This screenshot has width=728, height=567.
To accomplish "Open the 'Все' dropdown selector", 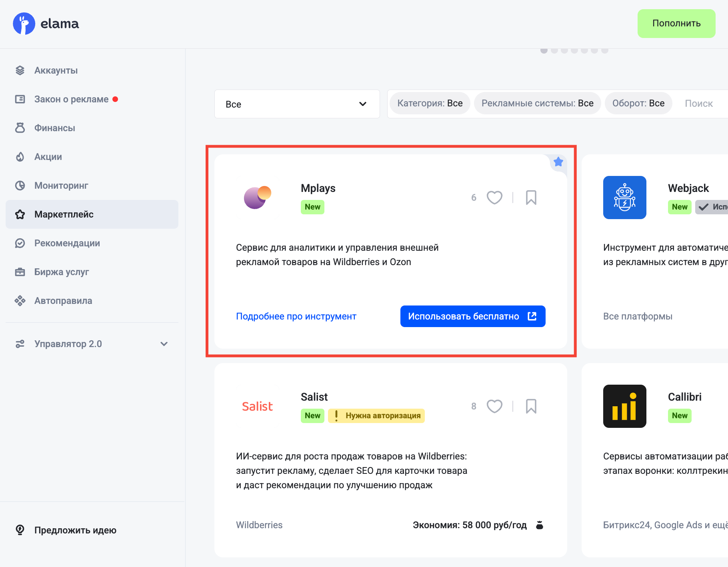I will 297,104.
